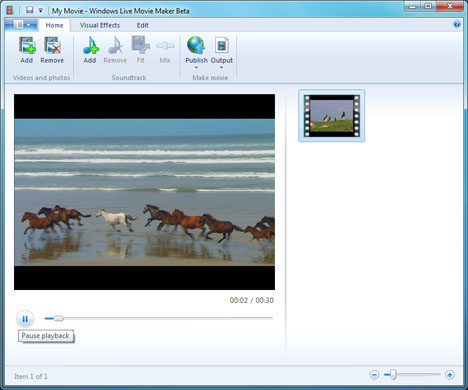Zoom in storyboard with plus button
Viewport: 468px width, 390px height.
450,375
